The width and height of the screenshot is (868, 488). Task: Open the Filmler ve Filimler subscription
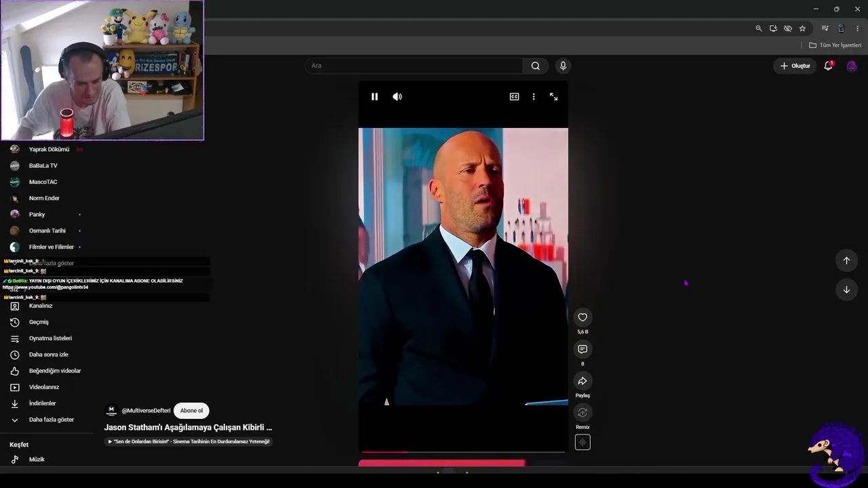(x=51, y=247)
